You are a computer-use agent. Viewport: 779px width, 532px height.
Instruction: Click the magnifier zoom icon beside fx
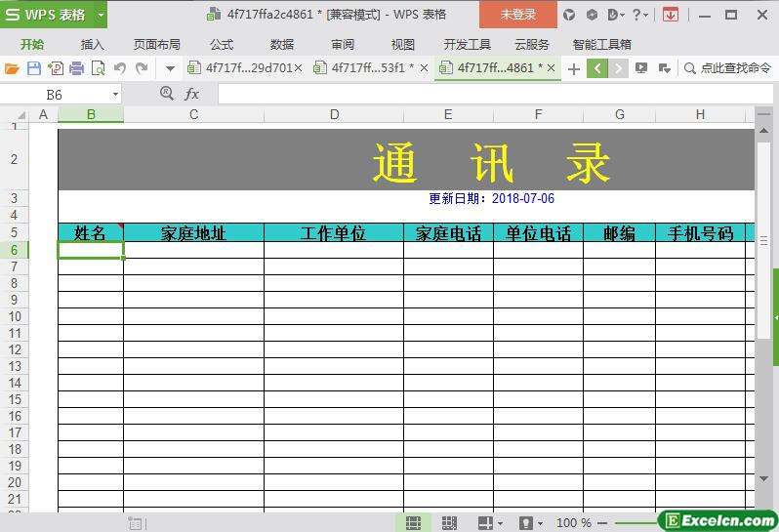(x=167, y=93)
